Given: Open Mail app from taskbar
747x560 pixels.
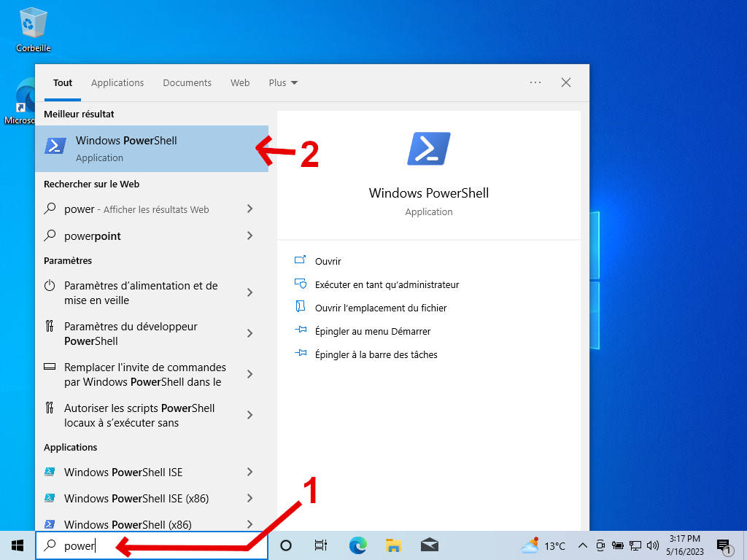Looking at the screenshot, I should (429, 545).
